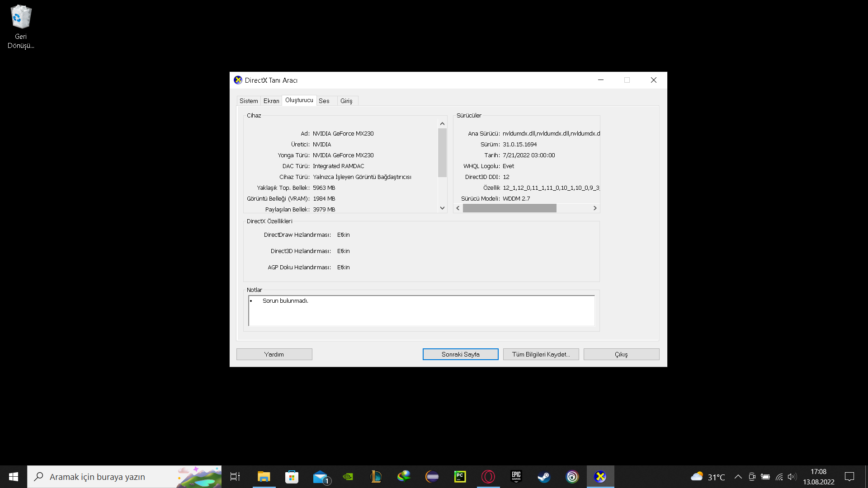Click Tüm Bilgileri Kaydet button

541,354
